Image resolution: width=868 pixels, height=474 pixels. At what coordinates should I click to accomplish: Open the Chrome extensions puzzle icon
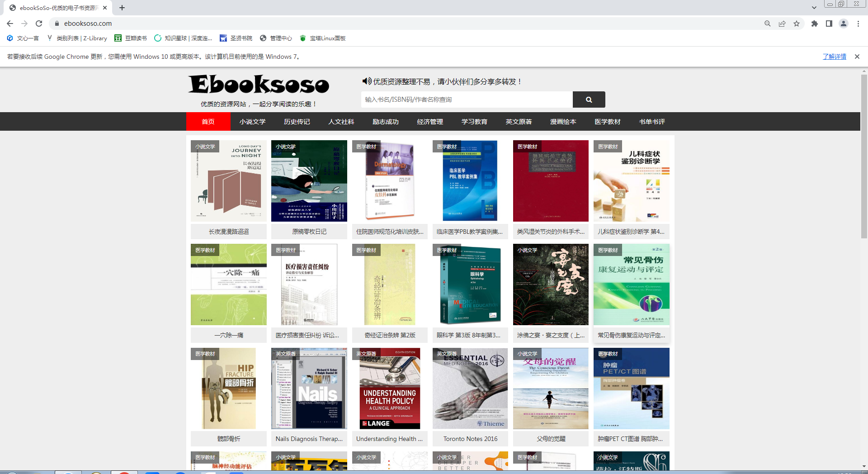pyautogui.click(x=814, y=24)
